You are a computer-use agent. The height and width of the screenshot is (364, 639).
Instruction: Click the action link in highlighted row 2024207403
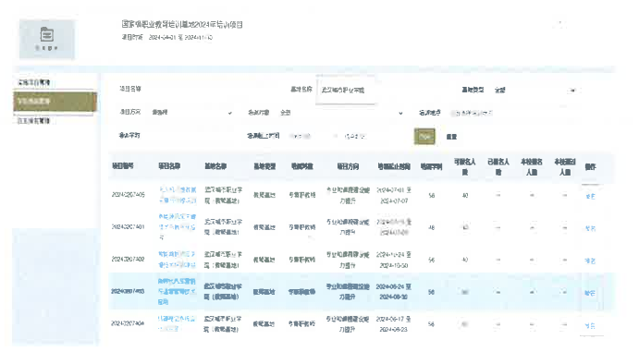tap(590, 293)
